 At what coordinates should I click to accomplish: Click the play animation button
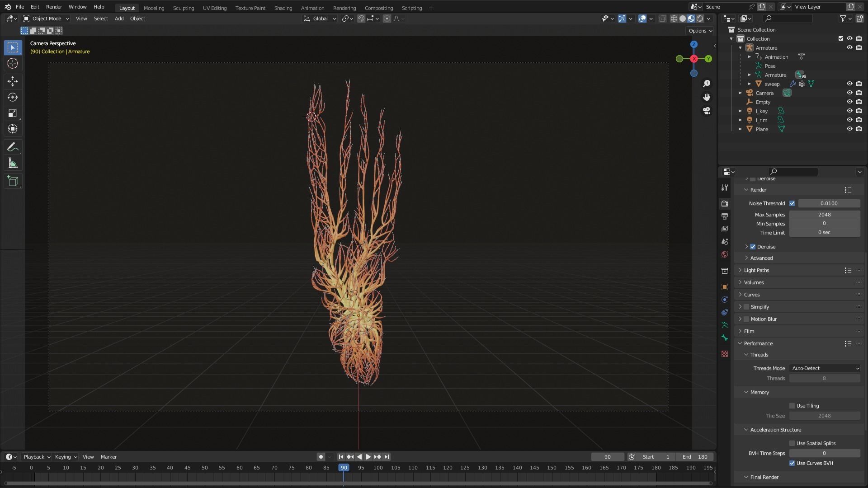point(368,457)
